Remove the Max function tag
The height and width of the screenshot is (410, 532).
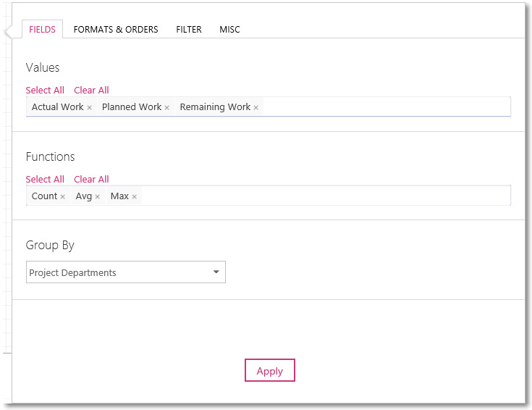pyautogui.click(x=135, y=197)
